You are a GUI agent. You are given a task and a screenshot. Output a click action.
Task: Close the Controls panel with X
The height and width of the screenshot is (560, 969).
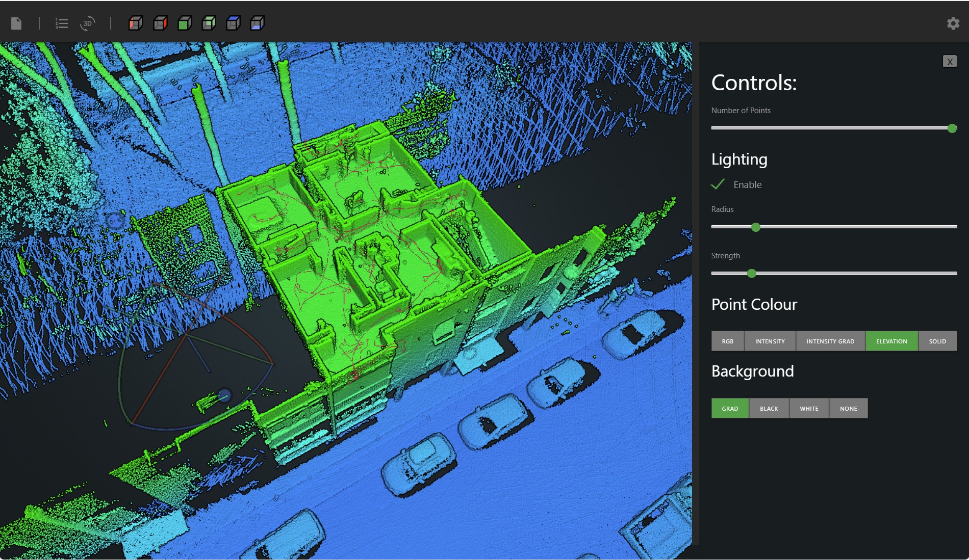coord(950,62)
